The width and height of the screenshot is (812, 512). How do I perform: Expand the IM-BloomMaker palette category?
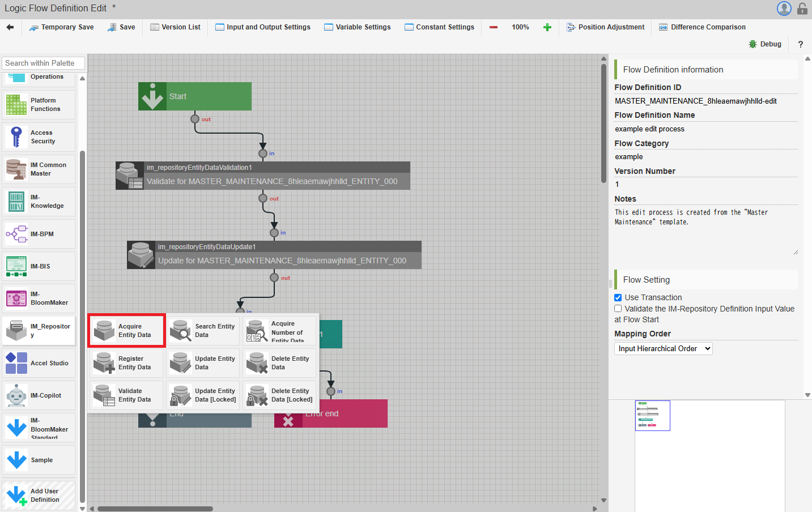tap(39, 298)
